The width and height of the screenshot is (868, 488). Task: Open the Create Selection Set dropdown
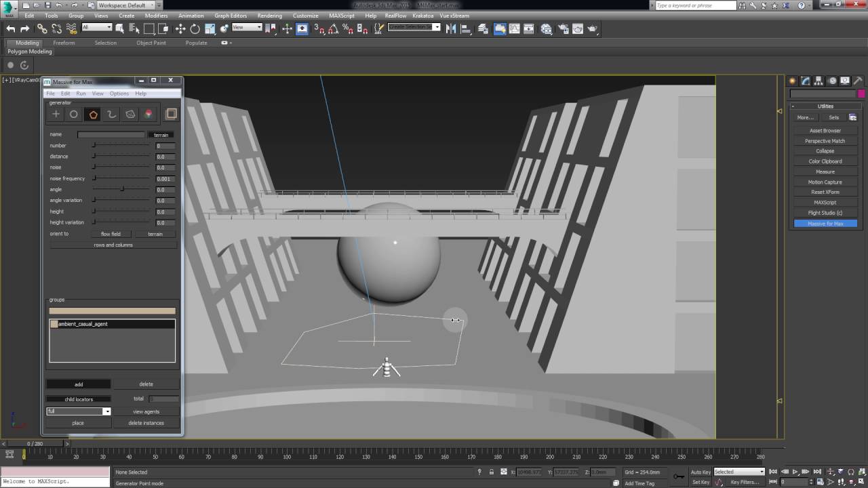[414, 27]
